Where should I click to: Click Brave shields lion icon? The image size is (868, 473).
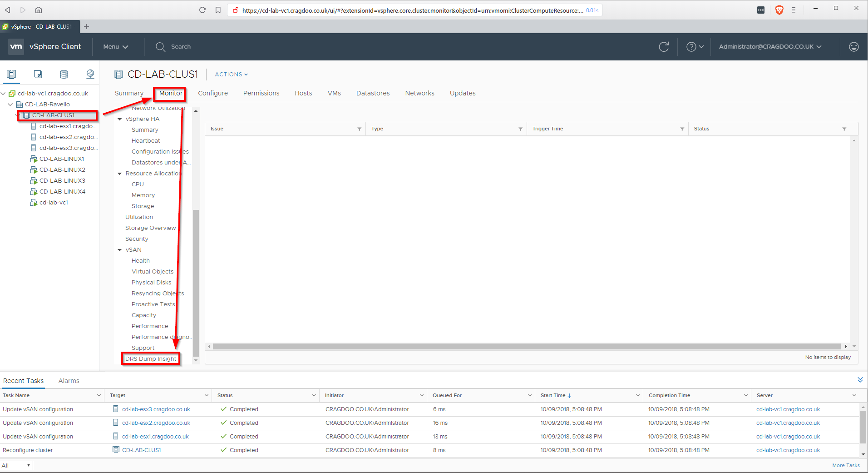click(779, 10)
